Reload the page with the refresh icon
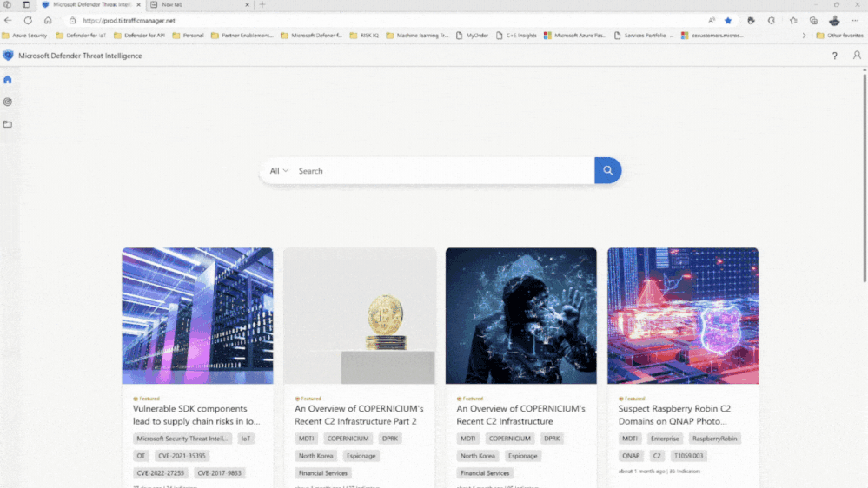Screen dimensions: 868x488 tap(28, 21)
